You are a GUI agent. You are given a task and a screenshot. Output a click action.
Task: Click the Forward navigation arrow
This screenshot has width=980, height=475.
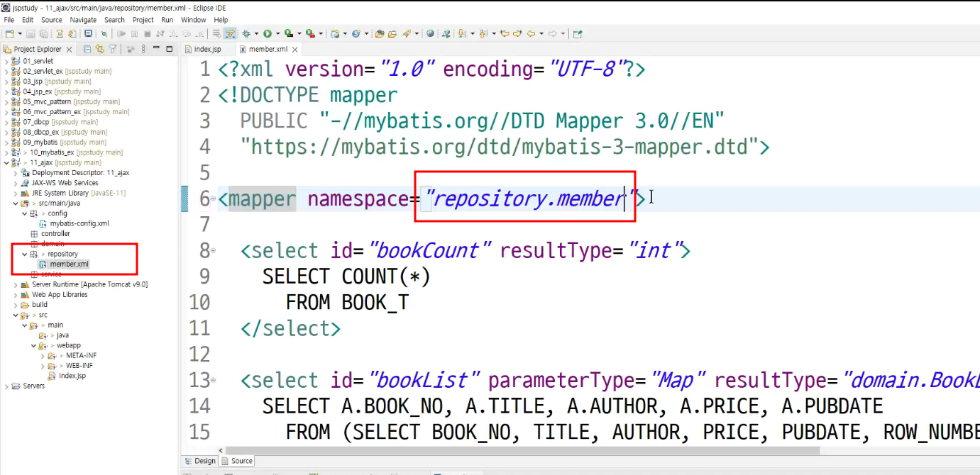pyautogui.click(x=552, y=33)
